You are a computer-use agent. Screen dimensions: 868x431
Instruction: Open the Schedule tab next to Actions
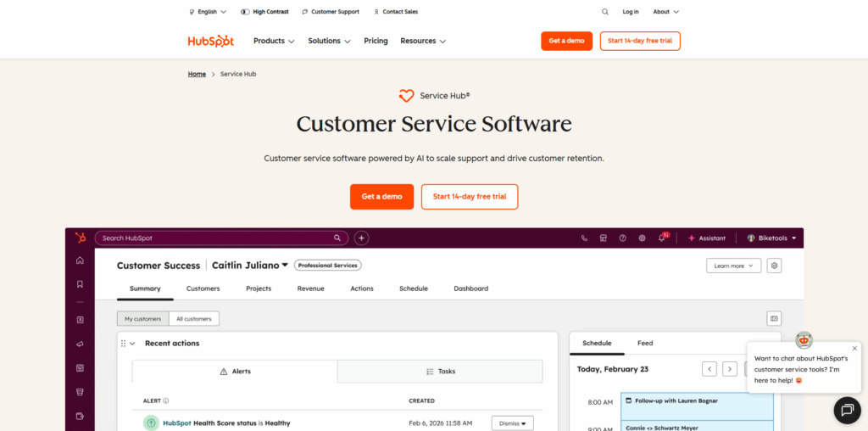414,288
